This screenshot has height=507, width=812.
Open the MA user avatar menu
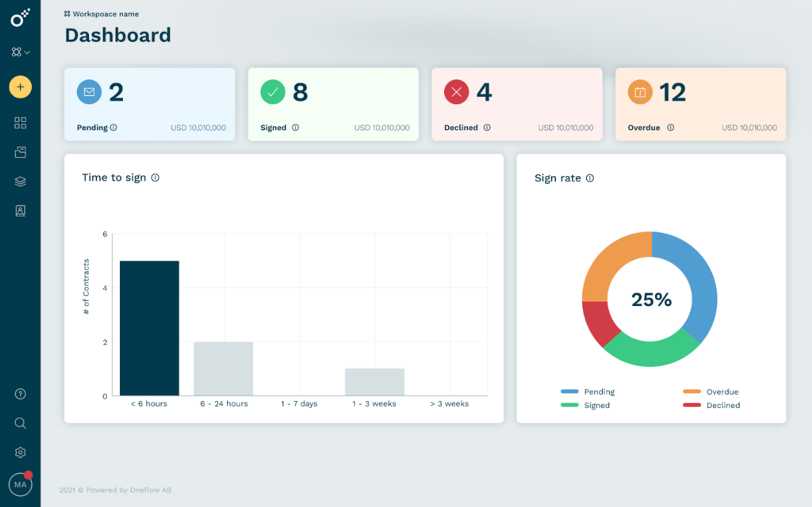click(x=20, y=485)
